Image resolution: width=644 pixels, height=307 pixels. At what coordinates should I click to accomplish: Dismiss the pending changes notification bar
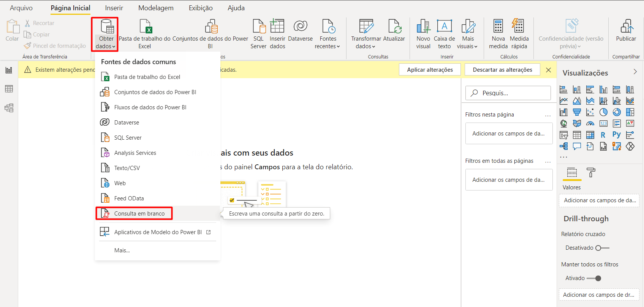tap(548, 70)
